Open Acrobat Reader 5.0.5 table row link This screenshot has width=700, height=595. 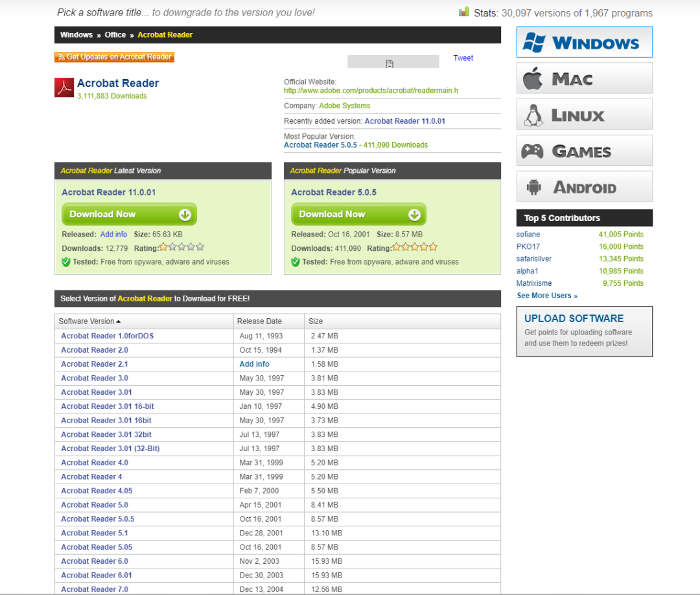coord(98,519)
